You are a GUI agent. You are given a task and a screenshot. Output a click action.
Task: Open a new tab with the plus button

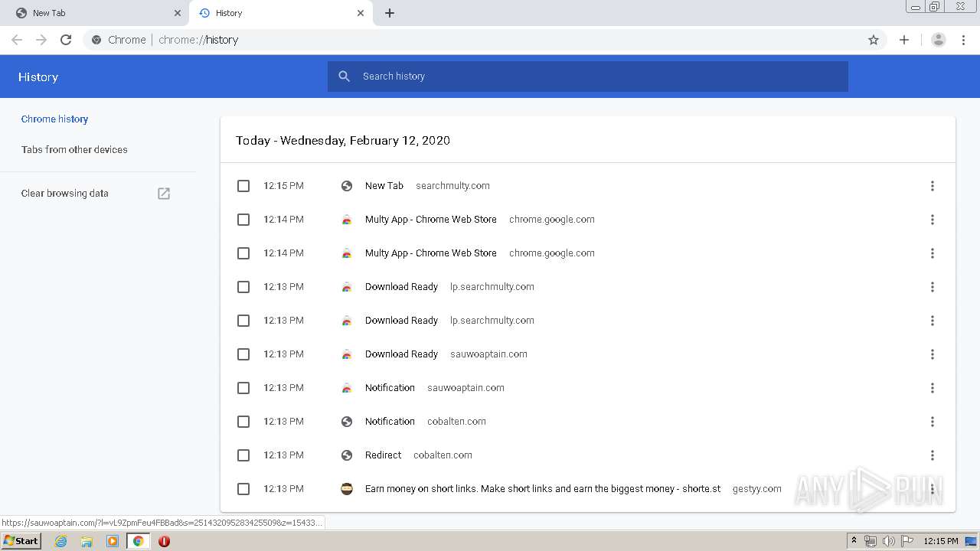390,13
